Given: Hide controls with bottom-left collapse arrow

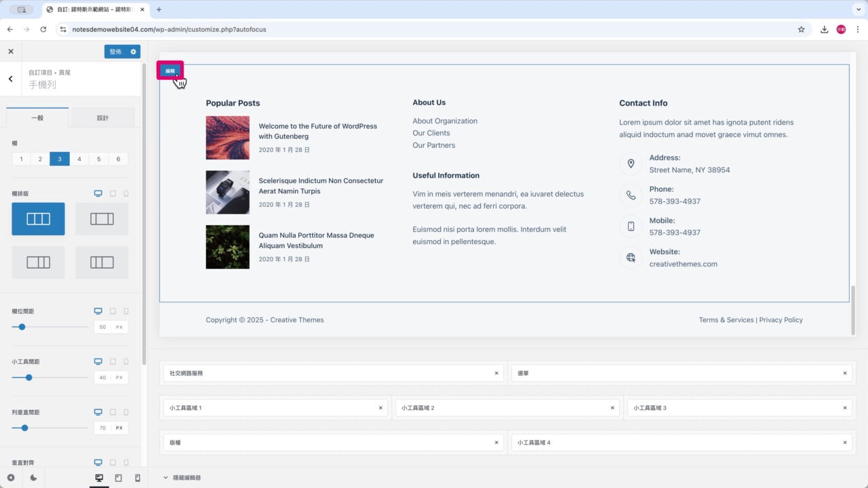Looking at the screenshot, I should (11, 478).
